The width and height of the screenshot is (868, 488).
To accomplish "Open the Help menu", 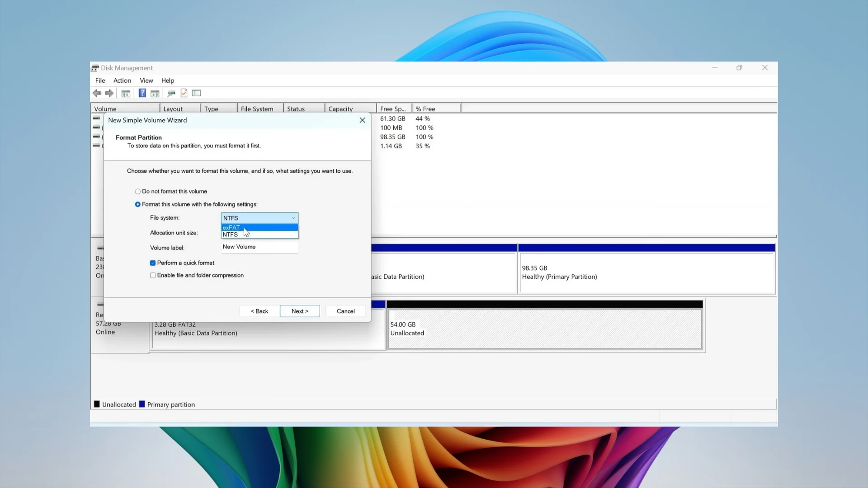I will pyautogui.click(x=168, y=80).
